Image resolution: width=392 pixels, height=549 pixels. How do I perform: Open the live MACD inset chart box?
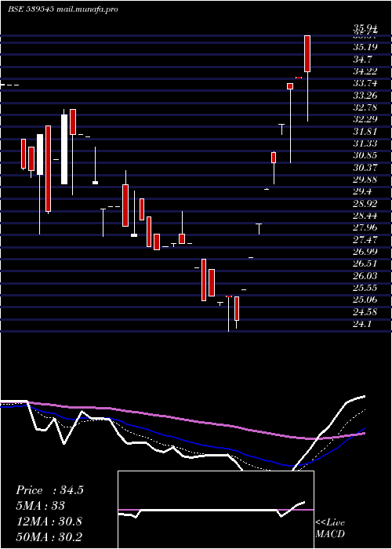216,510
